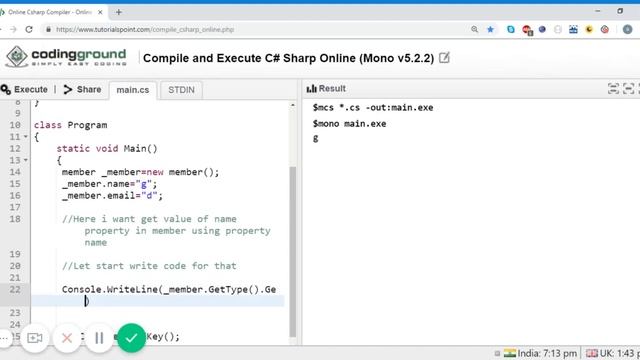
Task: Collapse code fold at line 13
Action: point(26,160)
